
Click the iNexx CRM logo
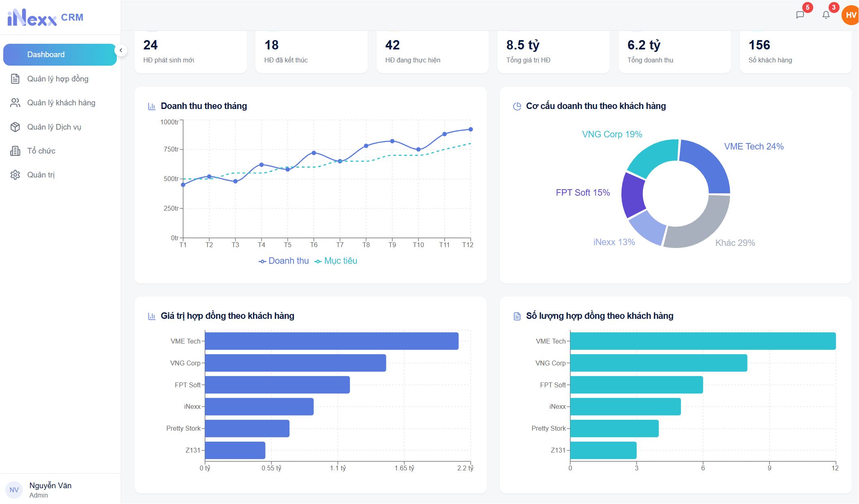click(x=45, y=17)
